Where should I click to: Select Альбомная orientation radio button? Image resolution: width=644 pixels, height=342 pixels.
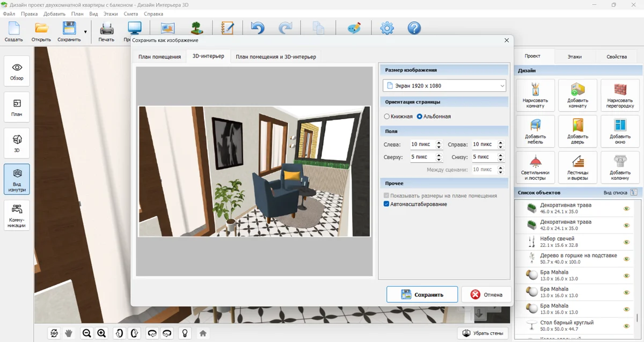[420, 117]
